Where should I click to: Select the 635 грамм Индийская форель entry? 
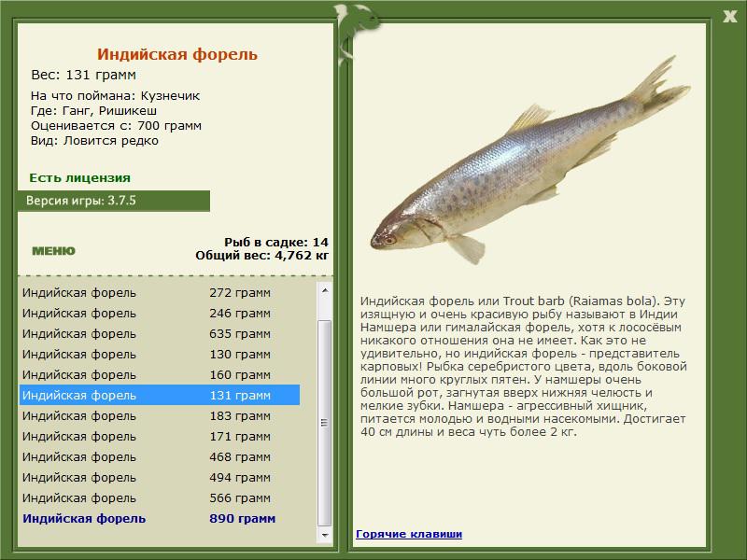coord(160,333)
